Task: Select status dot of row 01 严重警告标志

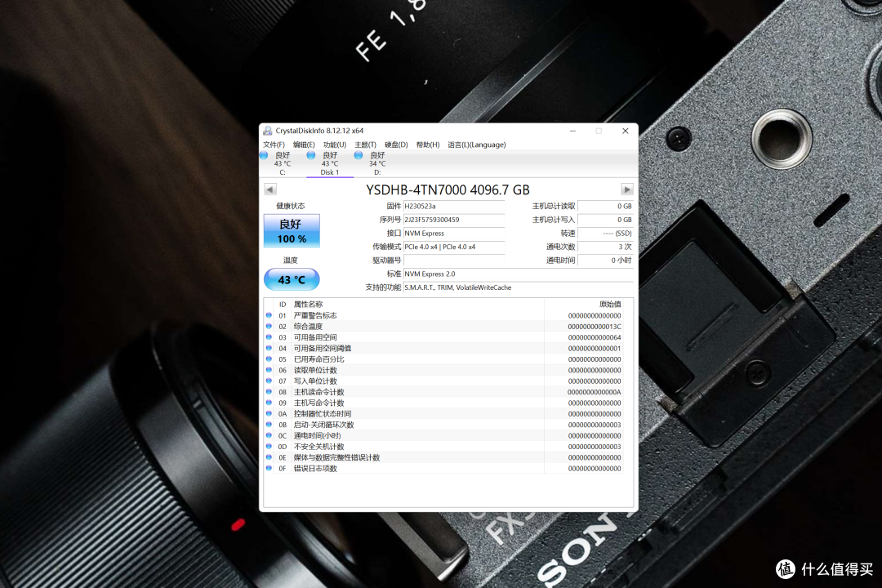Action: pos(269,316)
